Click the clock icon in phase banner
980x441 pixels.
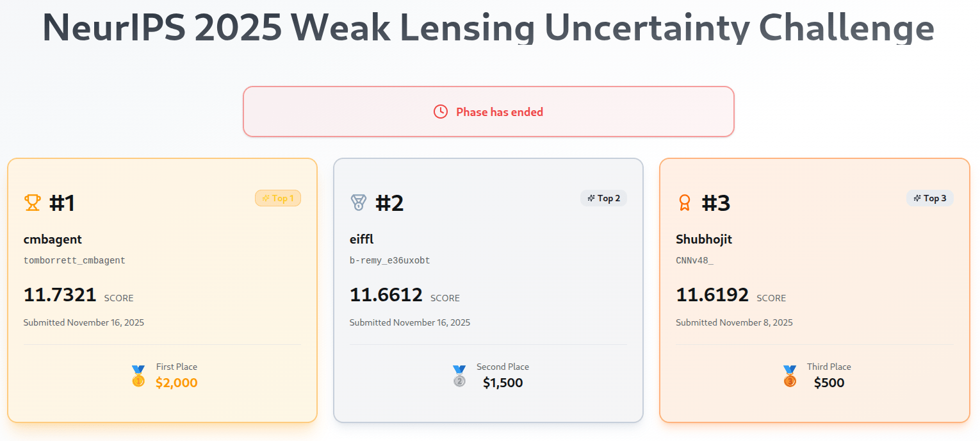[441, 112]
